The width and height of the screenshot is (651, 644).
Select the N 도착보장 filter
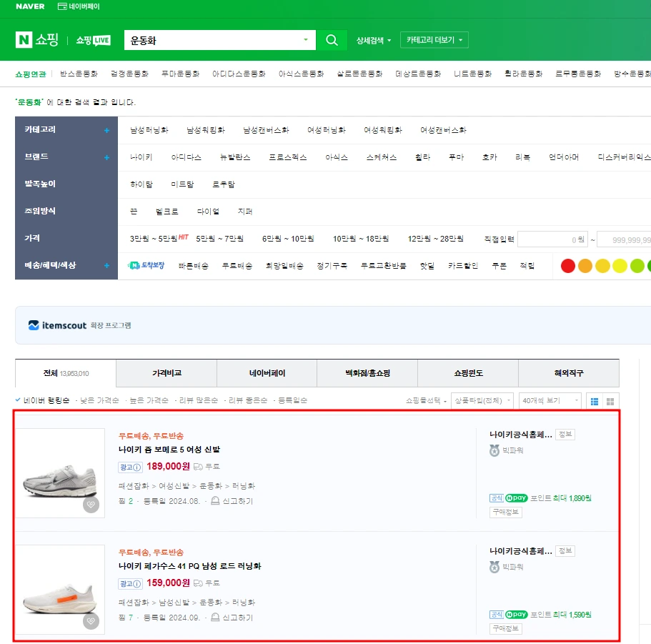pyautogui.click(x=146, y=265)
